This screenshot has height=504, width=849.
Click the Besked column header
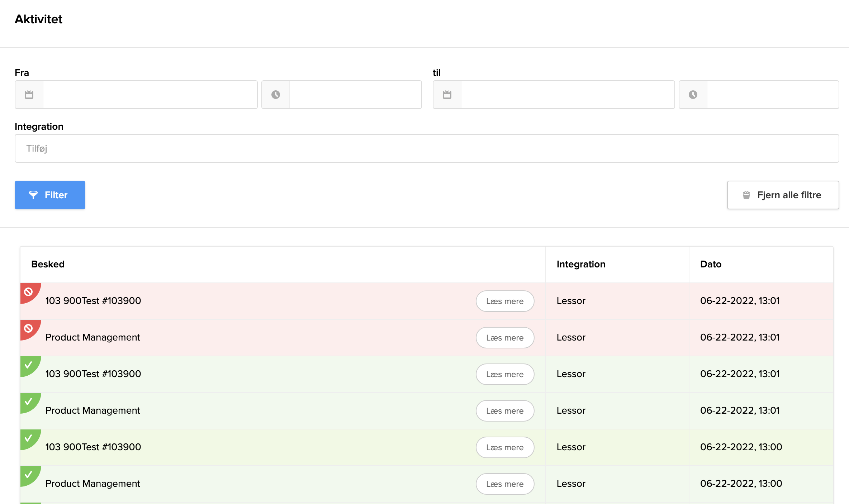click(x=48, y=264)
